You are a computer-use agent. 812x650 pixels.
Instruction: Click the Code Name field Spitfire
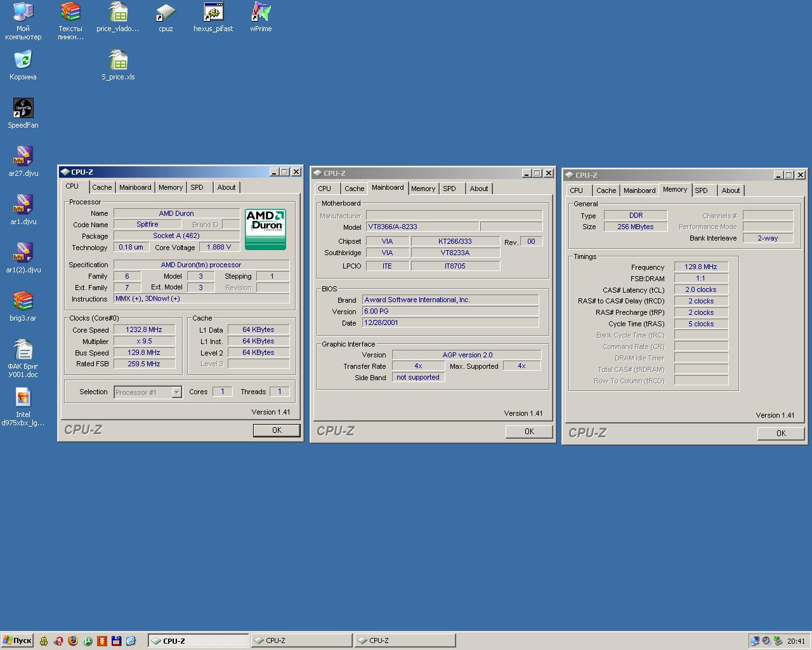click(147, 225)
